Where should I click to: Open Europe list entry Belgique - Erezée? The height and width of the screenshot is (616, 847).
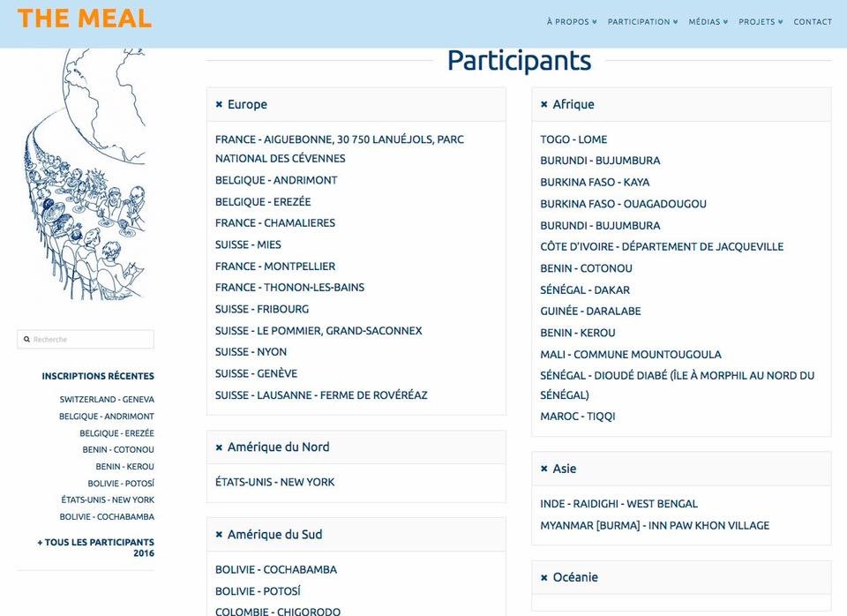(263, 201)
